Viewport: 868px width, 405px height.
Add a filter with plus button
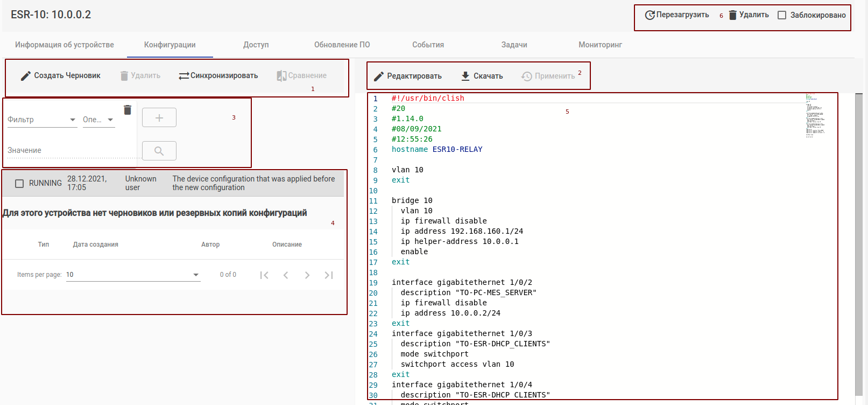coord(159,117)
